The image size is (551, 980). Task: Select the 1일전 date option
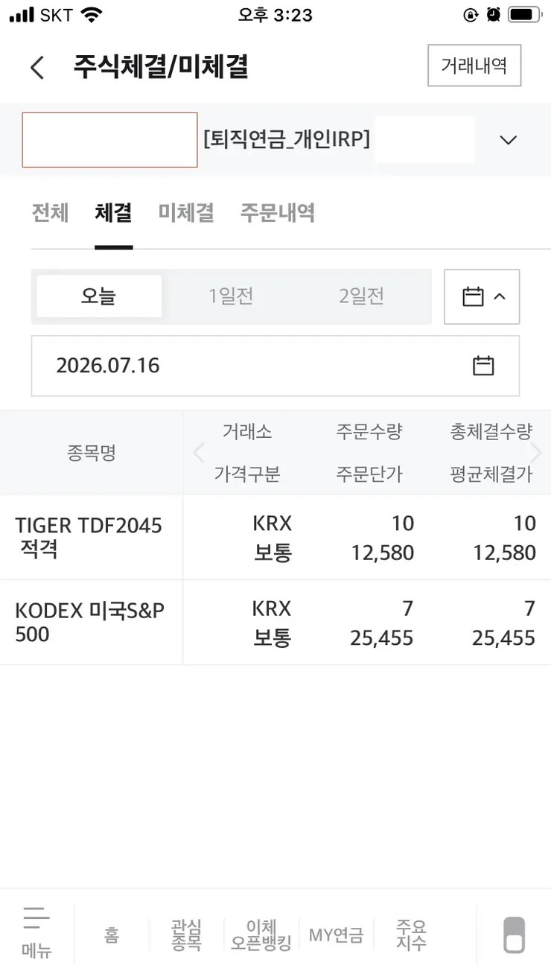231,296
